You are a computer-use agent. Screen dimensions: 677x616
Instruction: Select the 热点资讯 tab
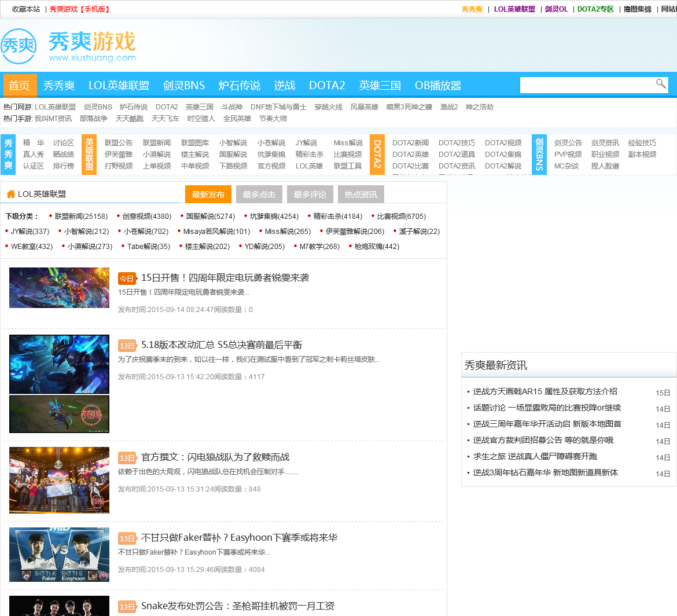[x=361, y=195]
